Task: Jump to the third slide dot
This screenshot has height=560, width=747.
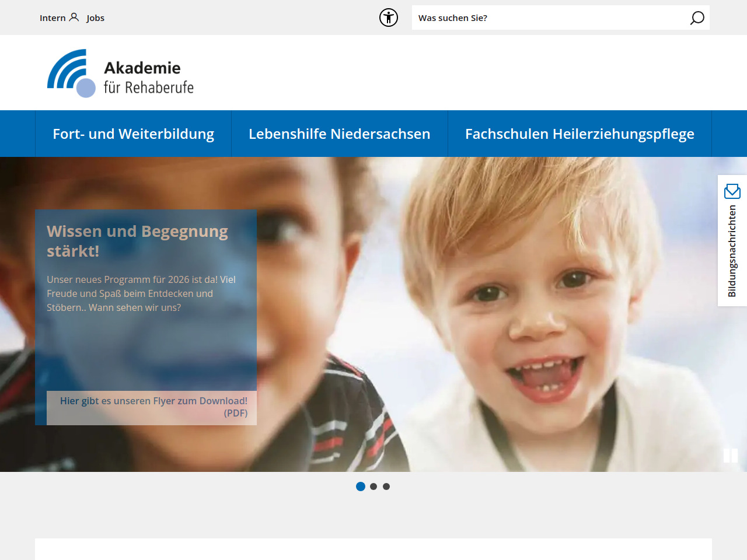Action: (386, 487)
